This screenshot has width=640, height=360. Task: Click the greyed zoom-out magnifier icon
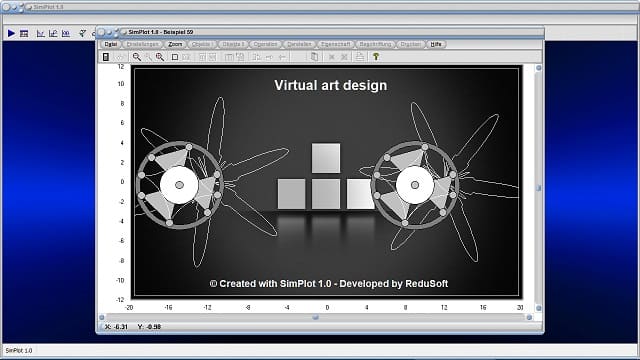148,57
